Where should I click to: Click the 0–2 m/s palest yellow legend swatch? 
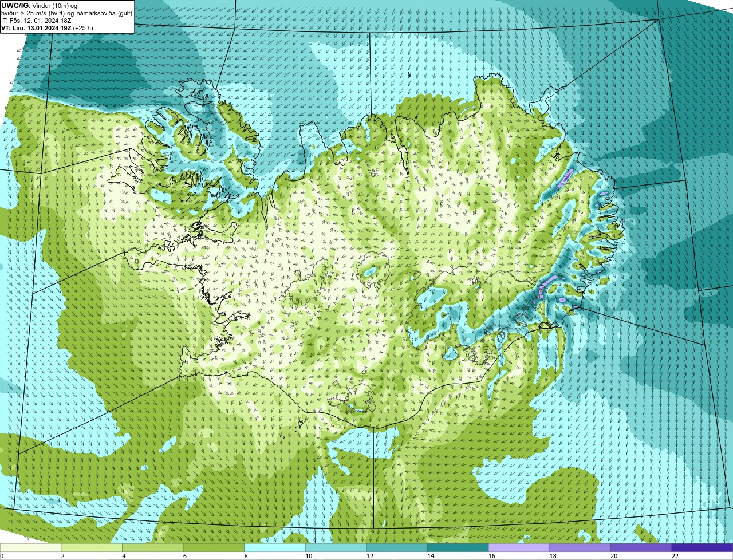[30, 547]
